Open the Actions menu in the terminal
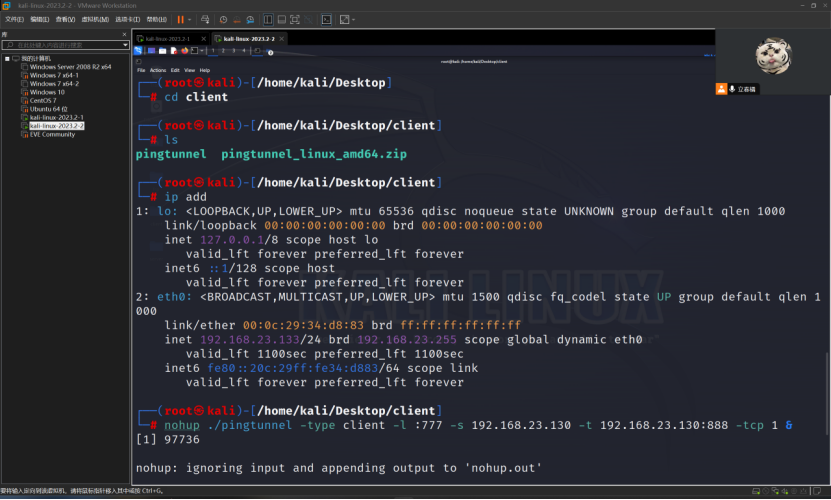Viewport: 831px width, 500px height. tap(157, 70)
